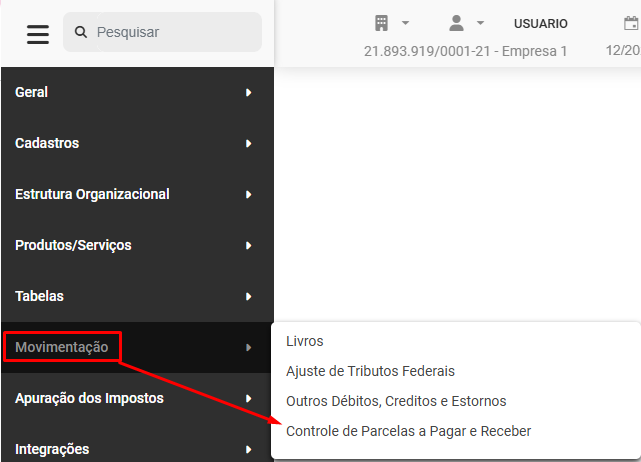Expand dropdown arrow beside user icon

(480, 23)
